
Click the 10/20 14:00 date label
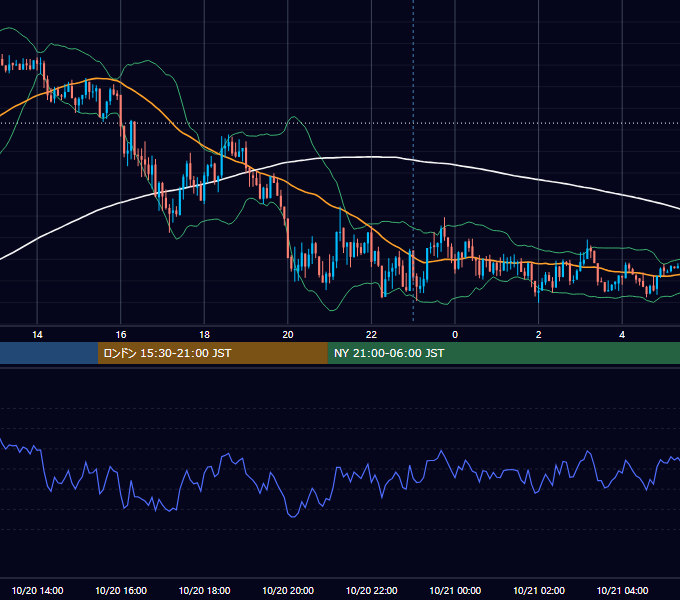click(37, 590)
